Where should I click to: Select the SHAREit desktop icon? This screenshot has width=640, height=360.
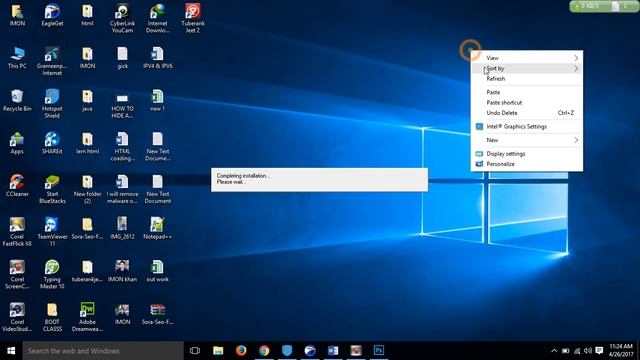[x=52, y=143]
